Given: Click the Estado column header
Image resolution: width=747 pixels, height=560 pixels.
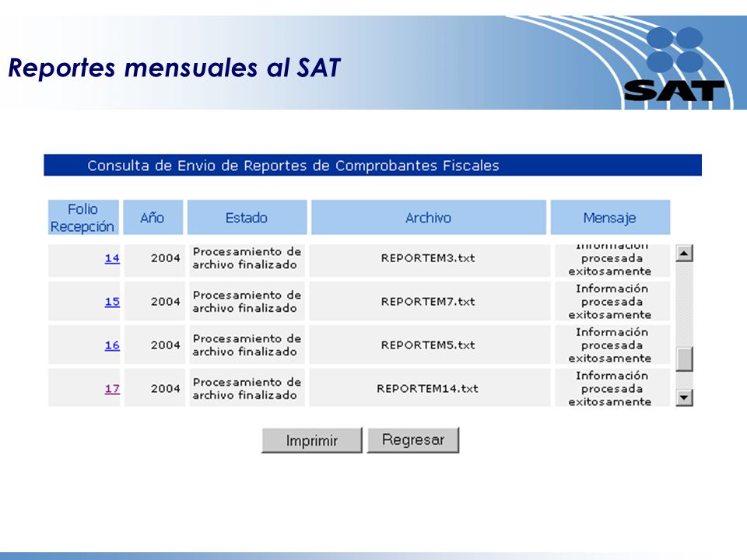Looking at the screenshot, I should point(247,218).
